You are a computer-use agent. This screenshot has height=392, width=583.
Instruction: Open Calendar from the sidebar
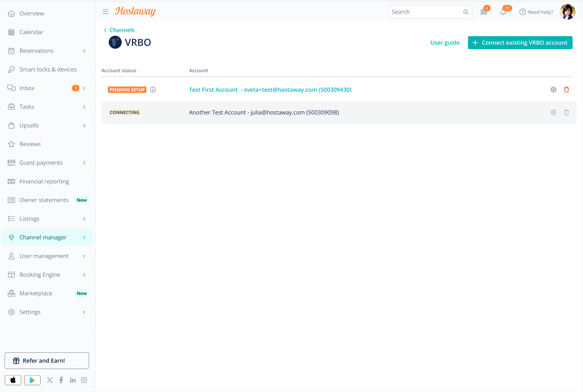31,32
